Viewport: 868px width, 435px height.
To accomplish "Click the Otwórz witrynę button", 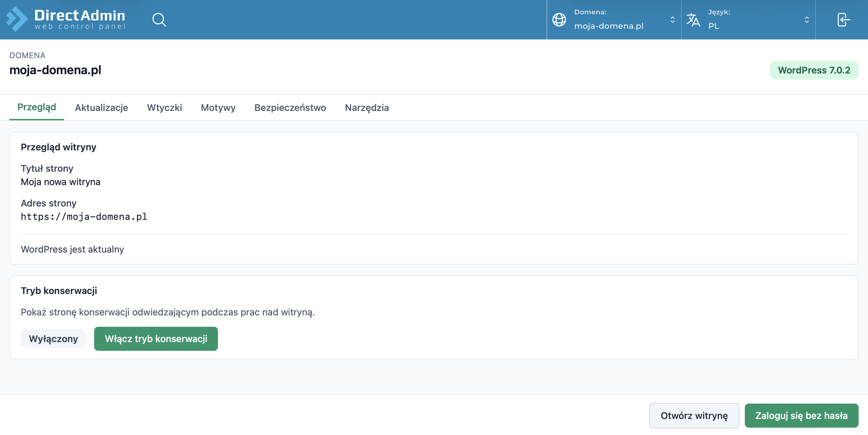I will pos(694,415).
